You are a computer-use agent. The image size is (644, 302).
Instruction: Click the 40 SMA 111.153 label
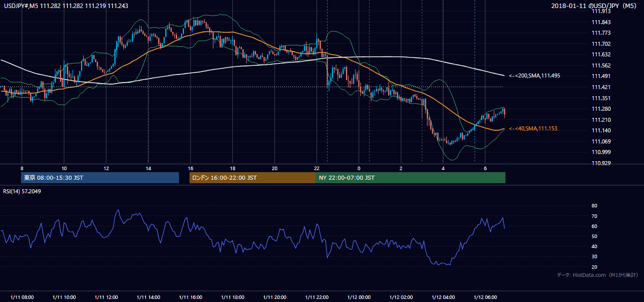pos(533,129)
